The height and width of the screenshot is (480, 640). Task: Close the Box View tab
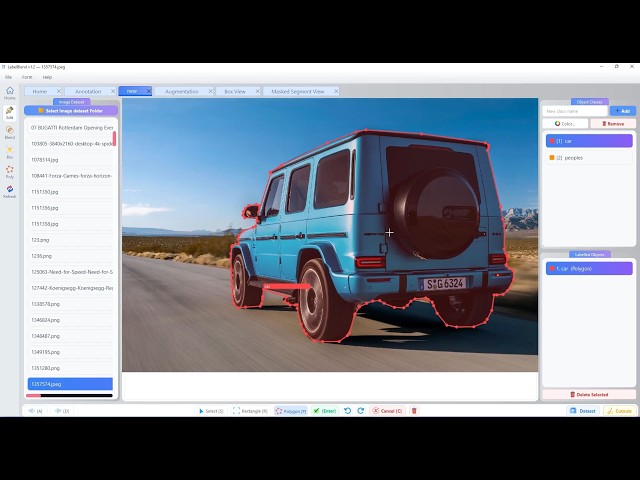(x=258, y=91)
